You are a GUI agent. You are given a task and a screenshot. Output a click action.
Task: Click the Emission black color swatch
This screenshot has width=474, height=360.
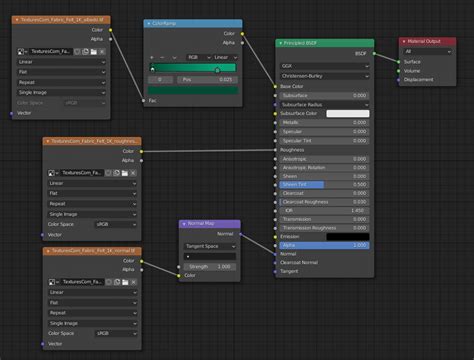348,237
